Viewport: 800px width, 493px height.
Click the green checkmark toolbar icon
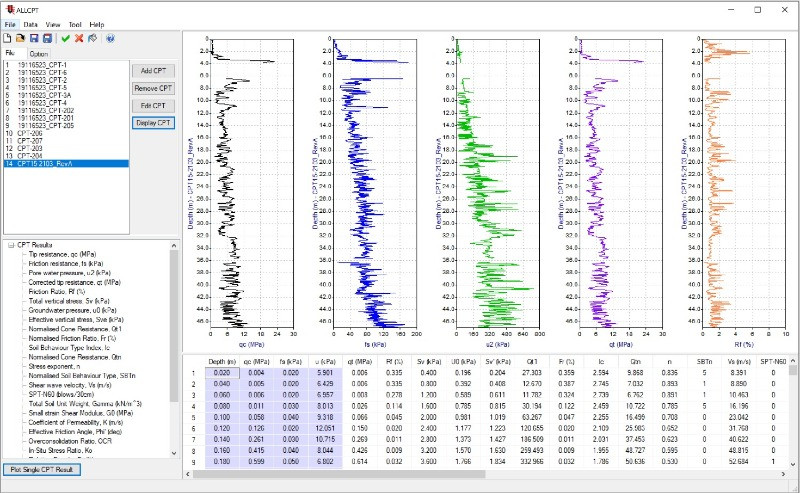(x=65, y=38)
